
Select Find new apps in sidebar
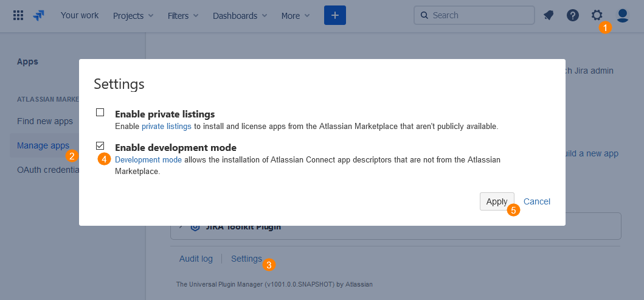pos(45,121)
